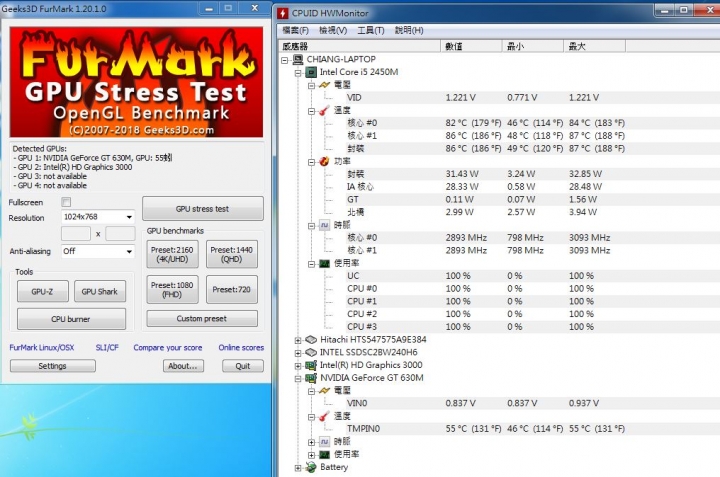Click the INTEL SSDSC2BW240H6 drive icon
The height and width of the screenshot is (477, 720).
pyautogui.click(x=311, y=353)
